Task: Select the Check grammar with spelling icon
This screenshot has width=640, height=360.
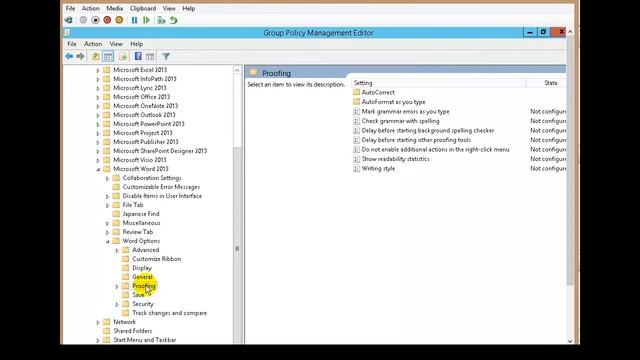Action: click(356, 121)
